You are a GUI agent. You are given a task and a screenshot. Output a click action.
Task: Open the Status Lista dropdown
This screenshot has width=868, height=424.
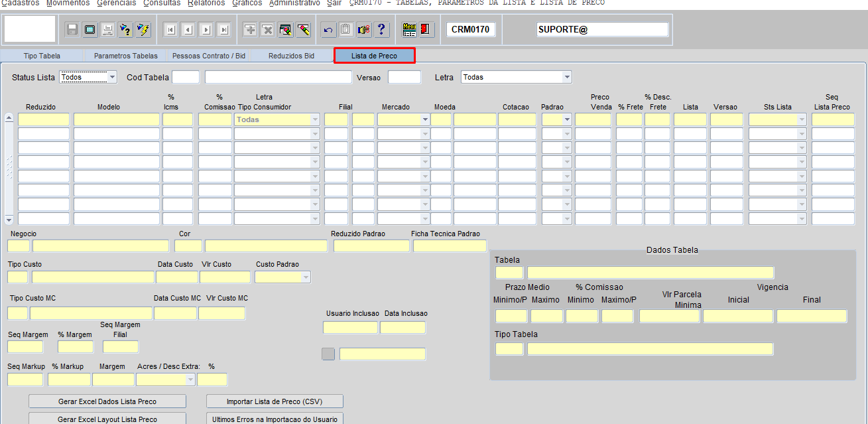coord(112,77)
